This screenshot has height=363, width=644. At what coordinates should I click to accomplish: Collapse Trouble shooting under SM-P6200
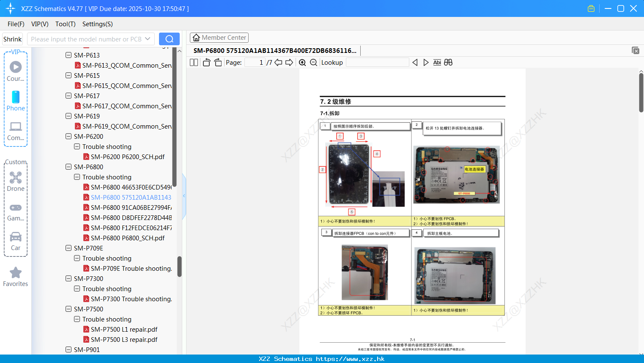(x=77, y=146)
